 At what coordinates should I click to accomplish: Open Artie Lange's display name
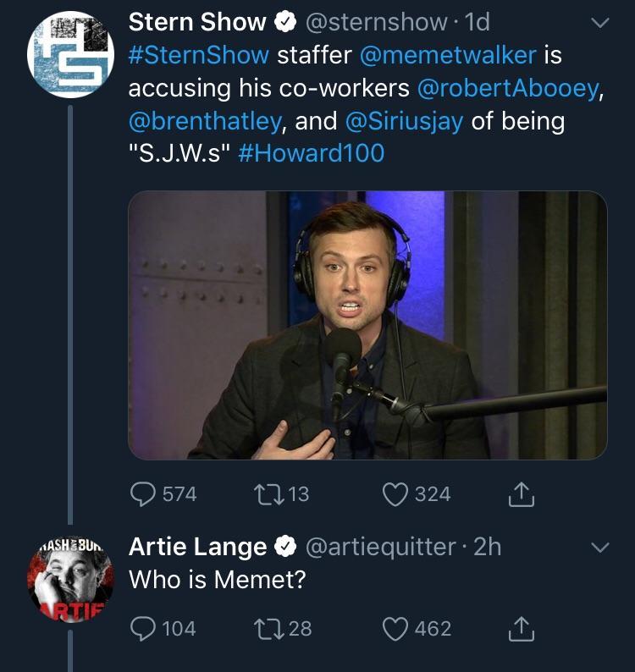[197, 548]
